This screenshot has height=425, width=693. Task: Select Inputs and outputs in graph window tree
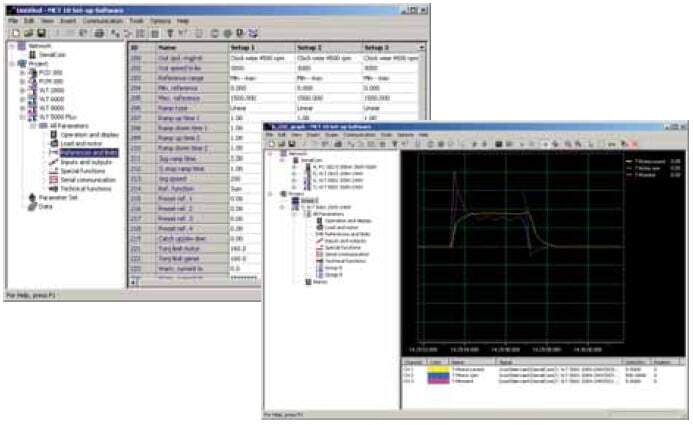346,241
